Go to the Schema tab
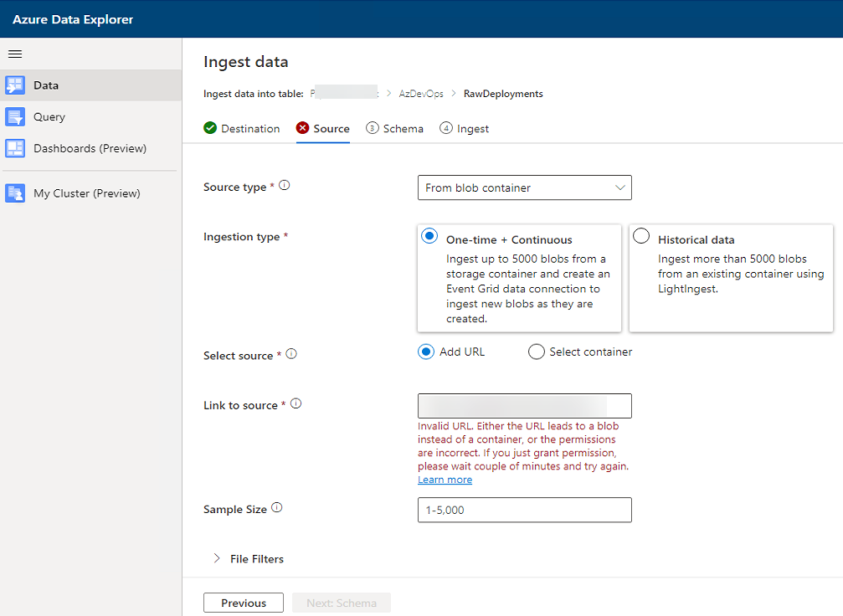Screen dimensions: 843x616 click(x=394, y=128)
